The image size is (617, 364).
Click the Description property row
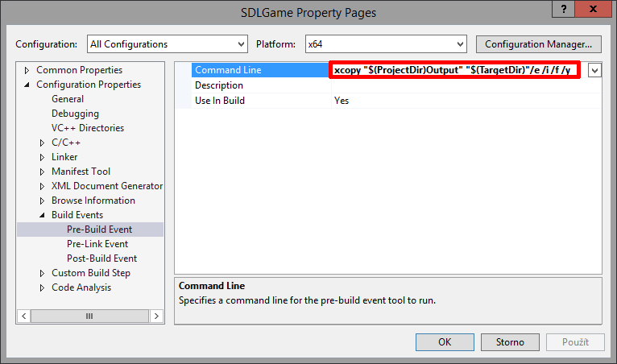[219, 85]
